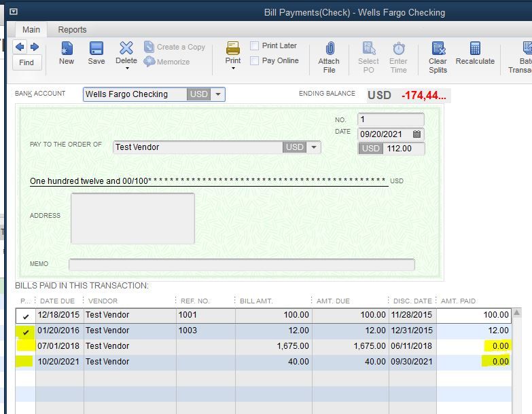Click the check number field

click(391, 119)
